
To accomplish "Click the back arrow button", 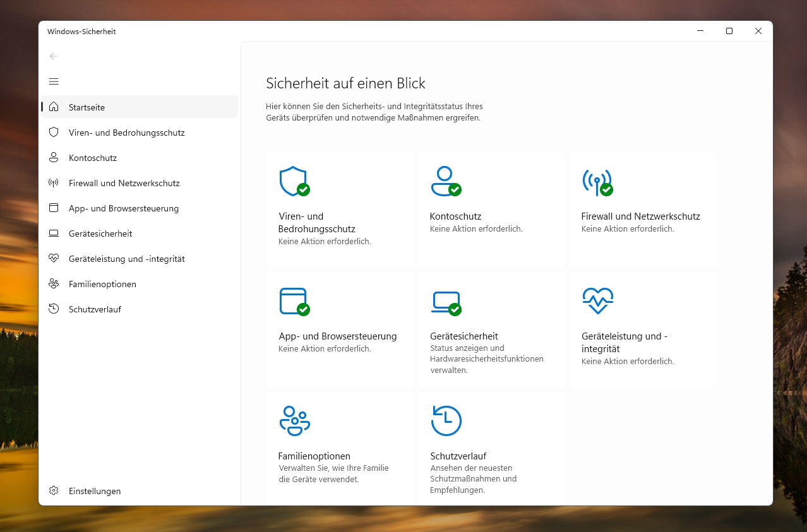I will (x=54, y=56).
